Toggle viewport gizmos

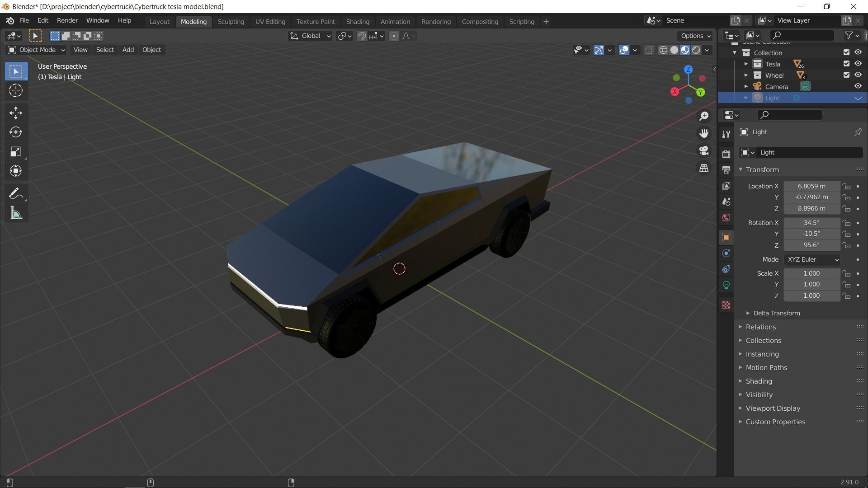(x=599, y=50)
